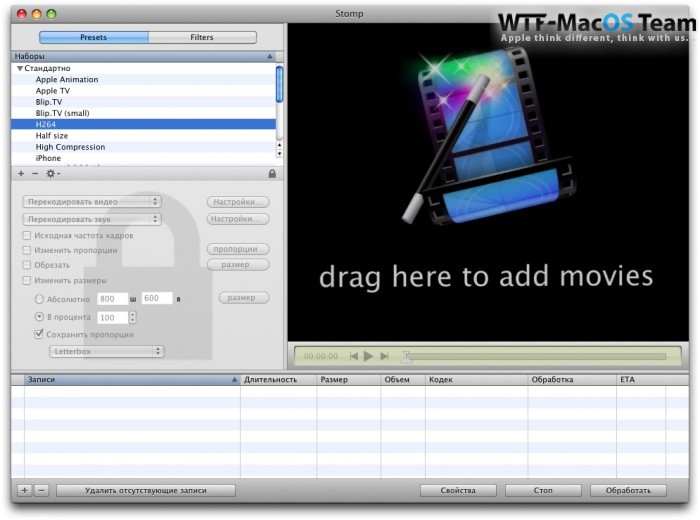Click the Обработать button

coord(628,491)
